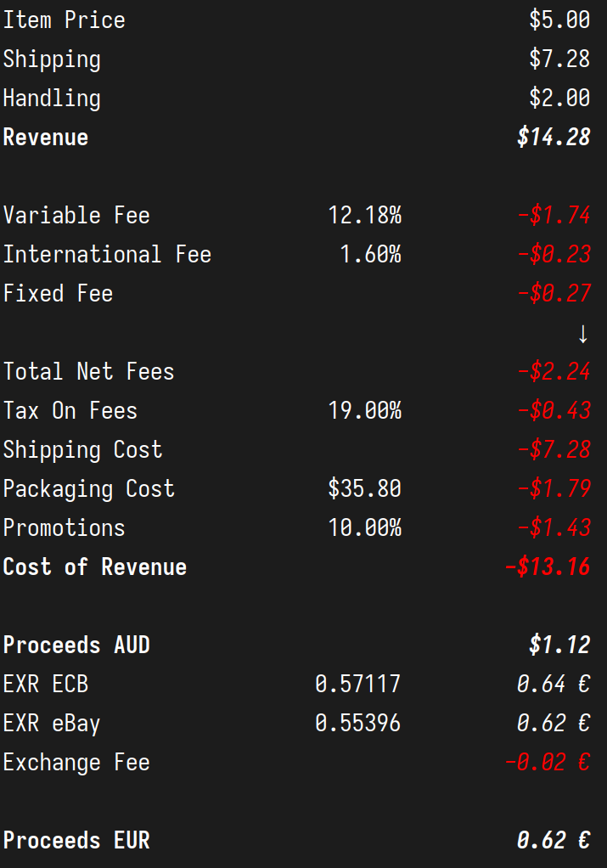Click the Fixed Fee amount -$0.27

coord(553,294)
